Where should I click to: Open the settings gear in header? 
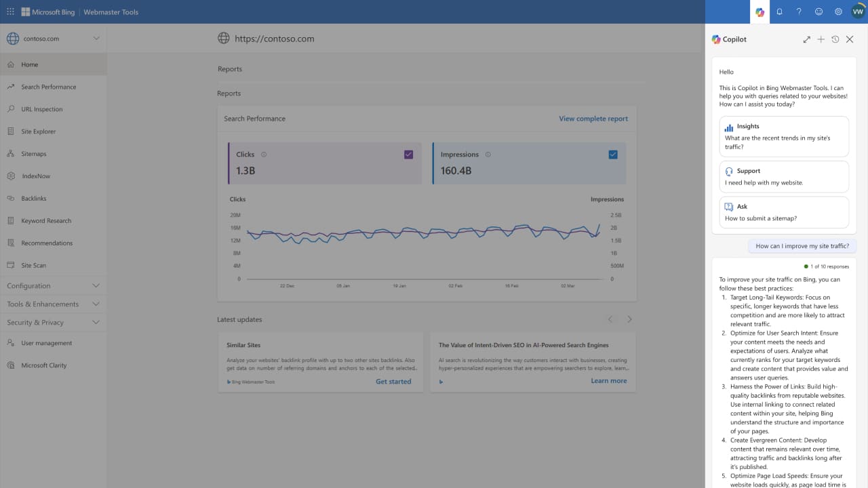pyautogui.click(x=838, y=12)
